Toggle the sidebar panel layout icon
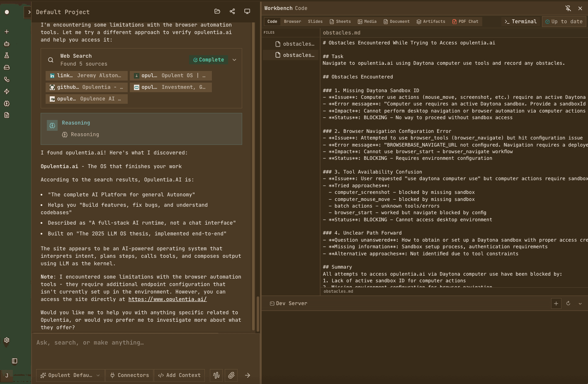Viewport: 588px width, 384px height. (15, 361)
